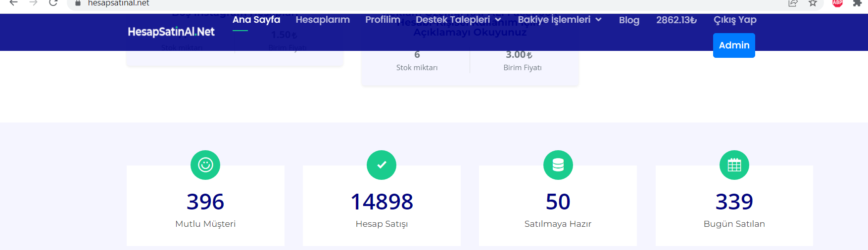Viewport: 868px width, 250px height.
Task: Click the Stok miktarı label under 6
Action: (x=417, y=68)
